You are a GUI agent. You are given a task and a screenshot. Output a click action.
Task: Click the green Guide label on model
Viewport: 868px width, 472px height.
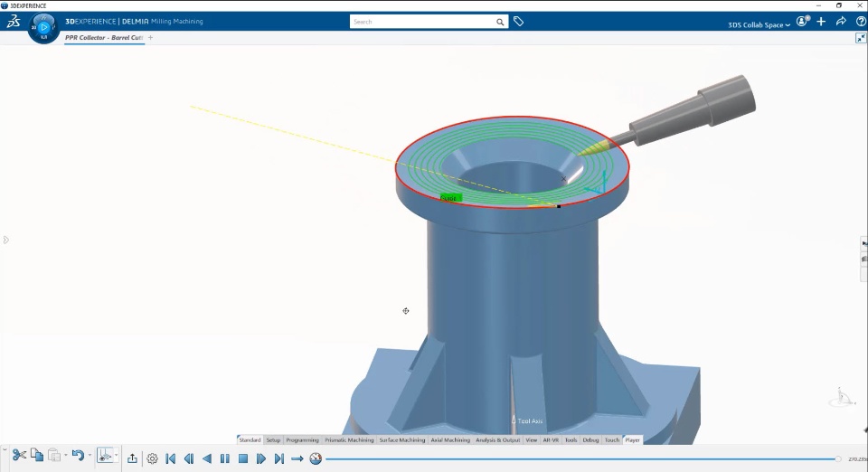[x=450, y=197]
